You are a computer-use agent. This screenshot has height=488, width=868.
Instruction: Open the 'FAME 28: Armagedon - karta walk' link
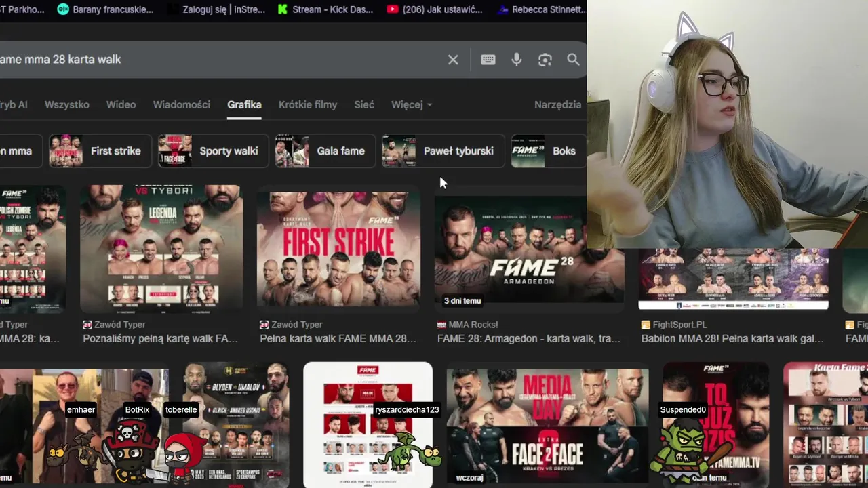(528, 338)
